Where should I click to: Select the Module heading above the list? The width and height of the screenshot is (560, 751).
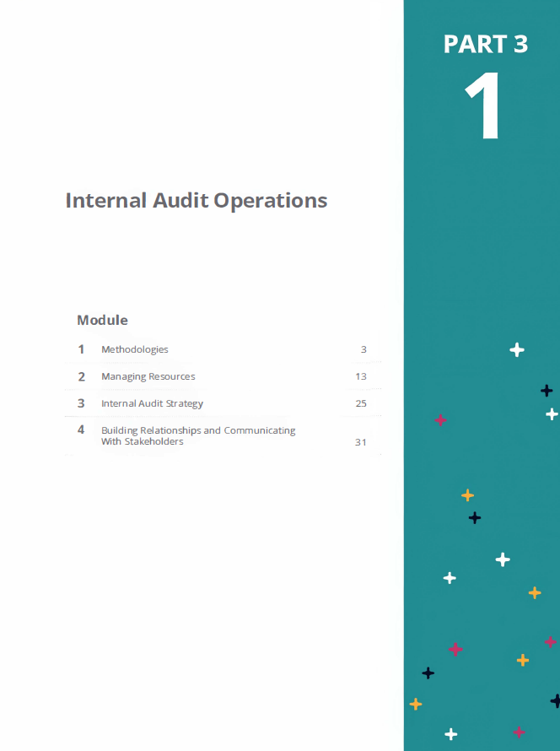102,320
